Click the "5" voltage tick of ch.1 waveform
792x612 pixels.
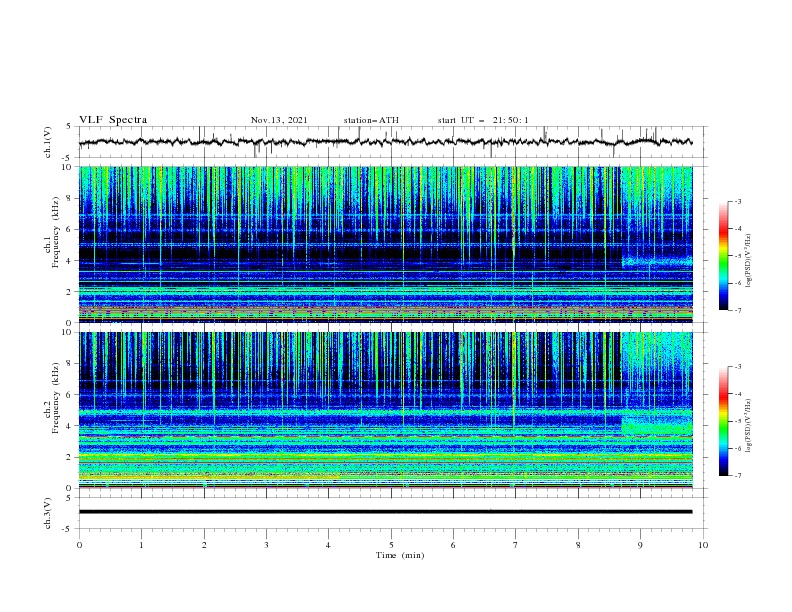tap(68, 126)
